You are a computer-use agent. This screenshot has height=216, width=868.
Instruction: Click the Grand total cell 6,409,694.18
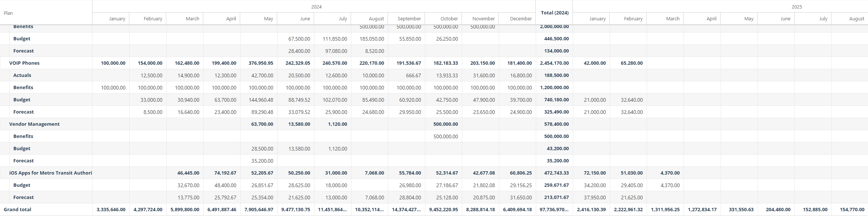(x=517, y=209)
